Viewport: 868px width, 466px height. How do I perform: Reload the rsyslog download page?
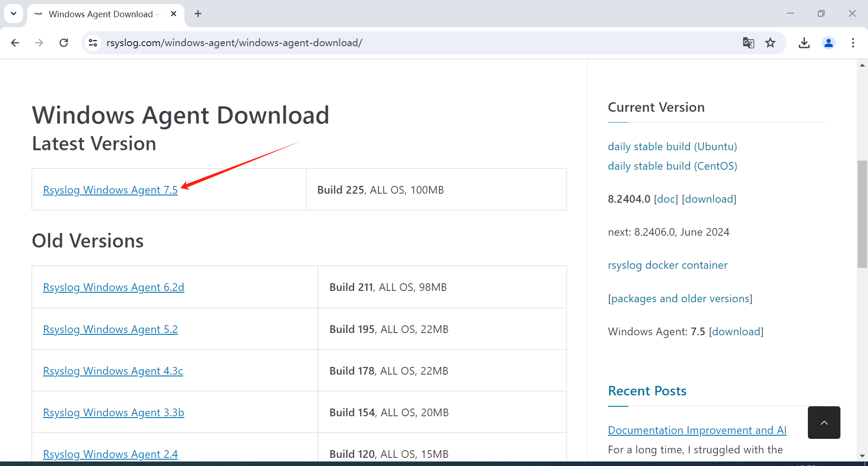tap(64, 43)
